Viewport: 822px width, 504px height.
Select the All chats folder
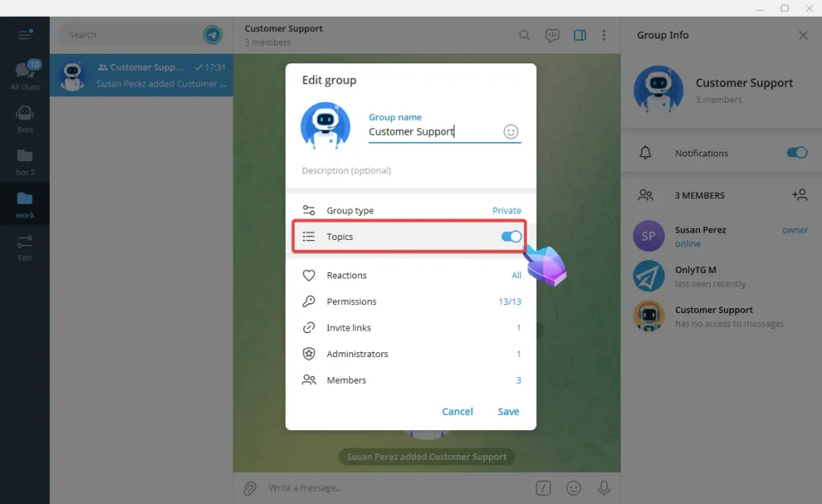tap(25, 75)
